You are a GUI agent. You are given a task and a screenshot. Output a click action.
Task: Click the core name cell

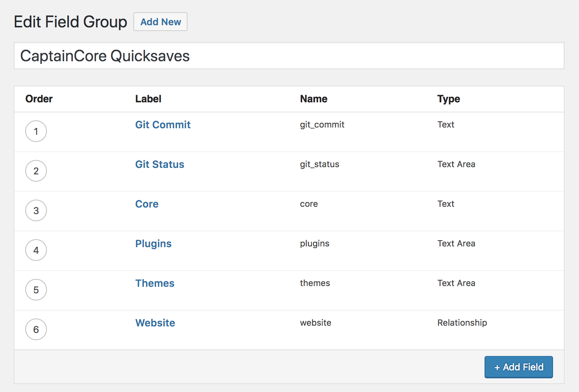309,204
